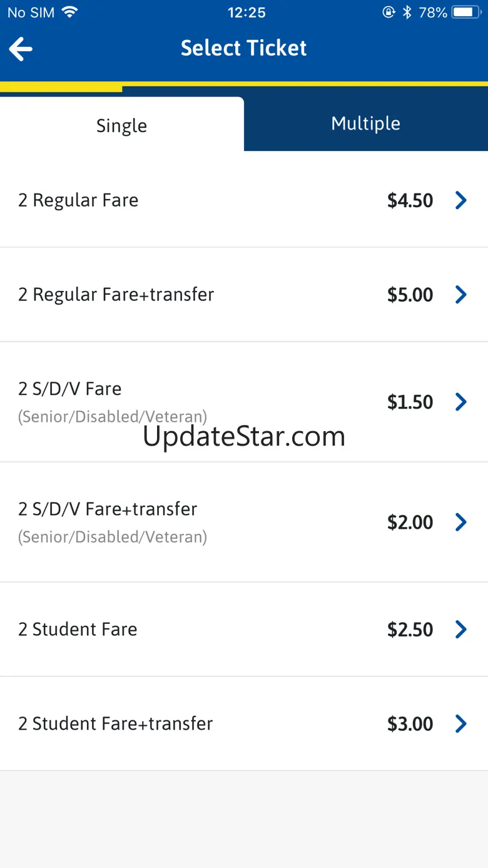Switch to the Multiple tab
The width and height of the screenshot is (488, 868).
click(x=365, y=123)
